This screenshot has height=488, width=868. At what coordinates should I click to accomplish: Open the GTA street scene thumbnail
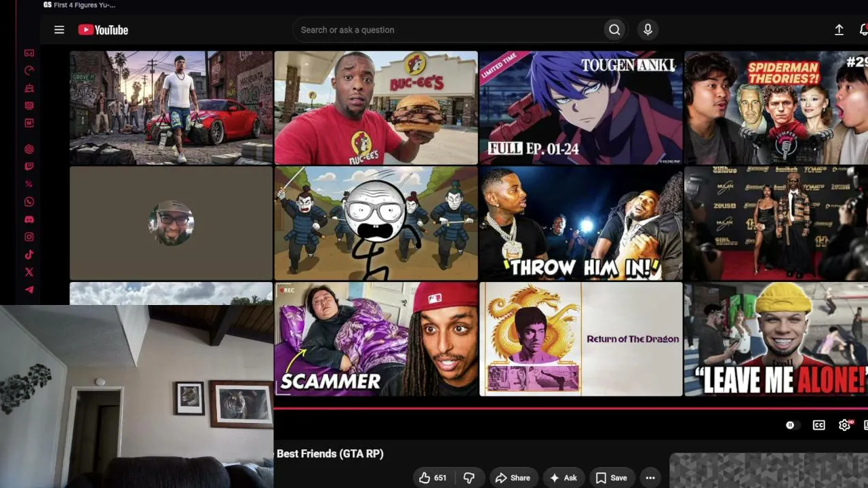tap(171, 108)
